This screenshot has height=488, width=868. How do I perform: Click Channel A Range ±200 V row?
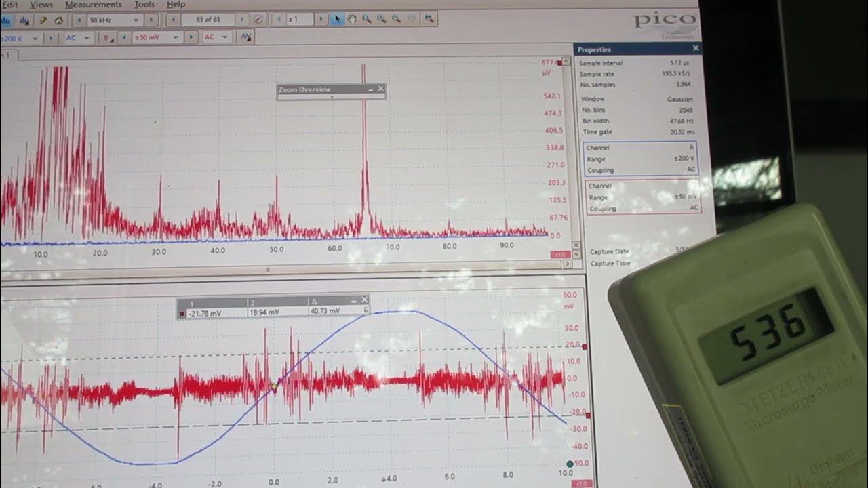640,159
